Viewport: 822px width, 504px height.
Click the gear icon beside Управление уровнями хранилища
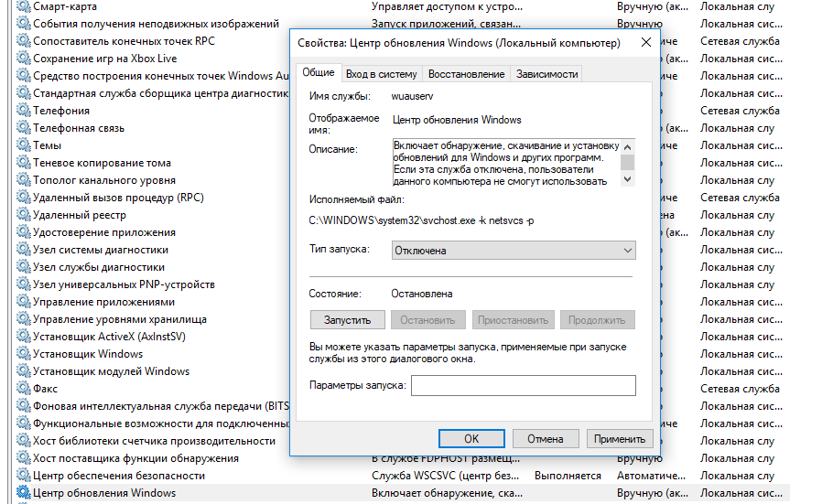tap(24, 319)
